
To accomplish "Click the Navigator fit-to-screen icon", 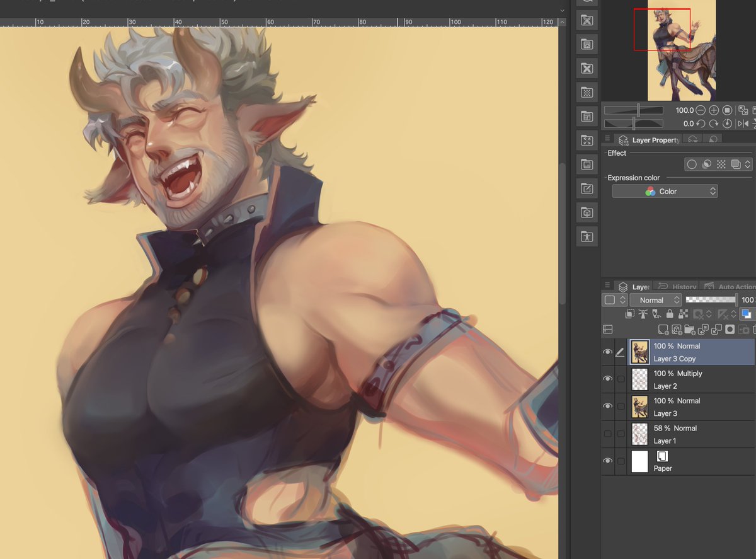I will pyautogui.click(x=743, y=110).
